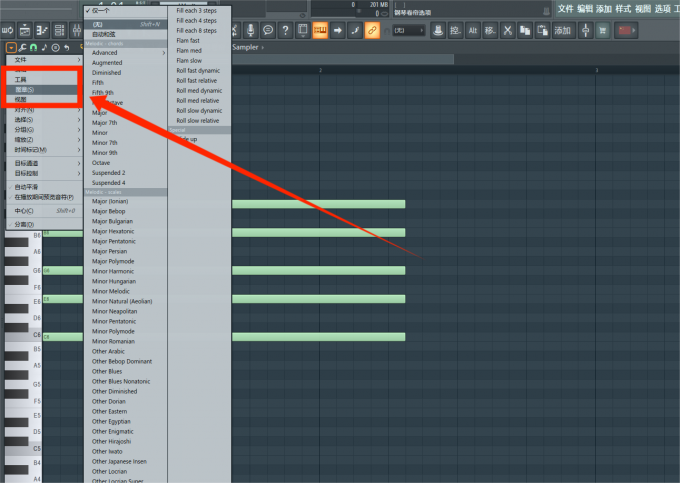Toggle the 分离(D) checked option
The width and height of the screenshot is (680, 483).
click(x=44, y=224)
